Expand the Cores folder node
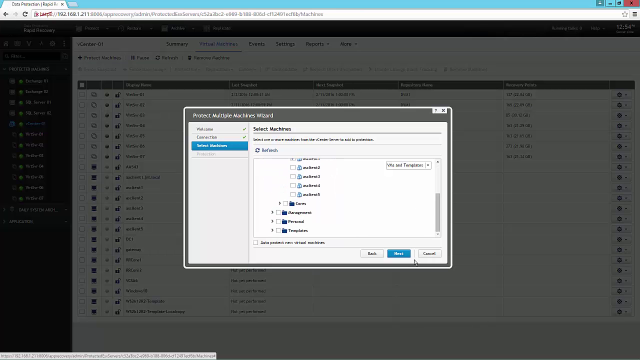 click(280, 204)
